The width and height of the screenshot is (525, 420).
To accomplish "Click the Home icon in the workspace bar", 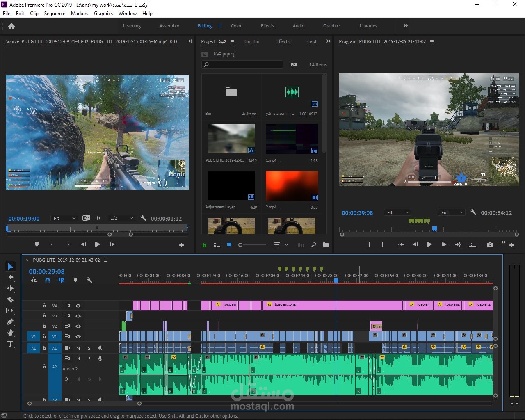I will click(x=11, y=26).
